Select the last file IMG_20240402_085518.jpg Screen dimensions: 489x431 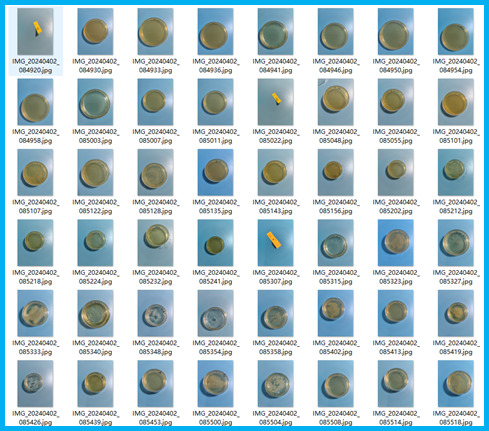point(456,383)
